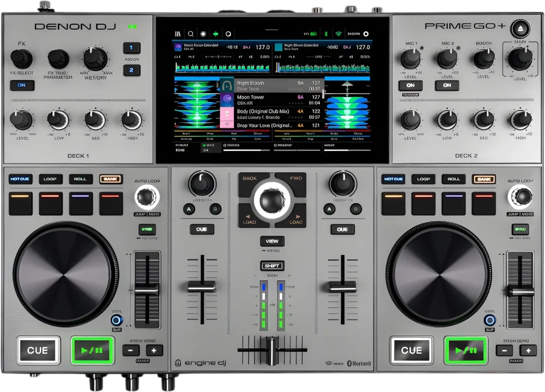
Task: Select HOT CUE pad mode on left deck
Action: [x=20, y=179]
